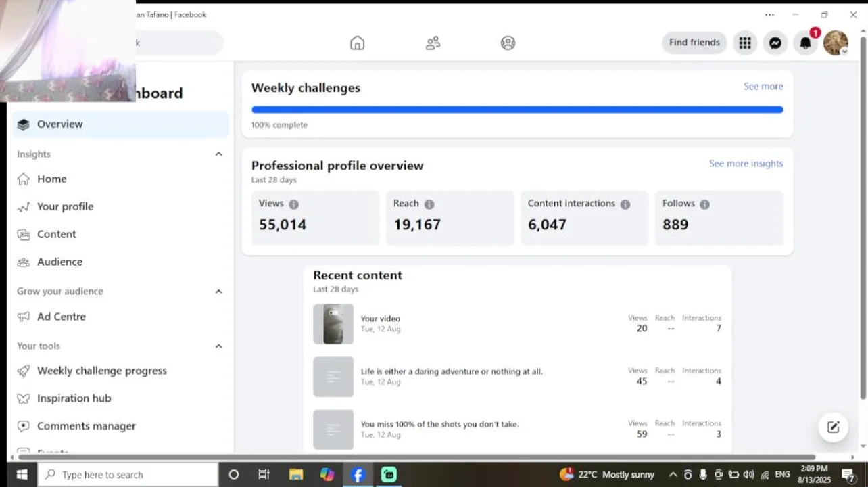Open Task View on the taskbar
Screen dimensions: 868x487
(264, 475)
